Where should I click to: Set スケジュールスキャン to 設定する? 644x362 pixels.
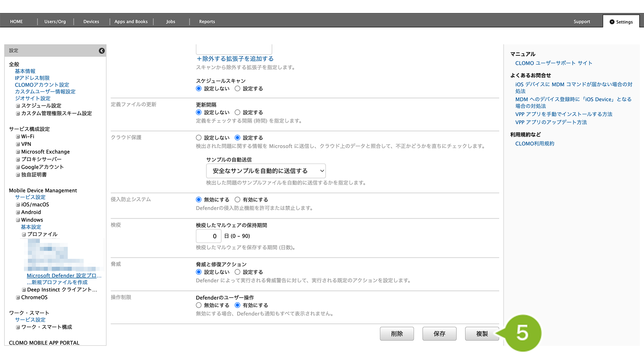pos(238,89)
